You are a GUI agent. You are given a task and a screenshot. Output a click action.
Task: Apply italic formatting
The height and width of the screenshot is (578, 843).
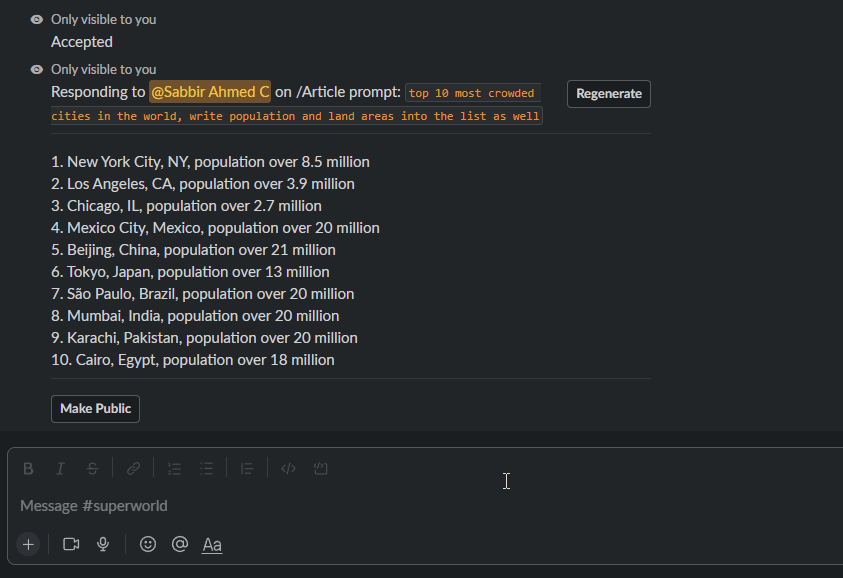coord(60,468)
